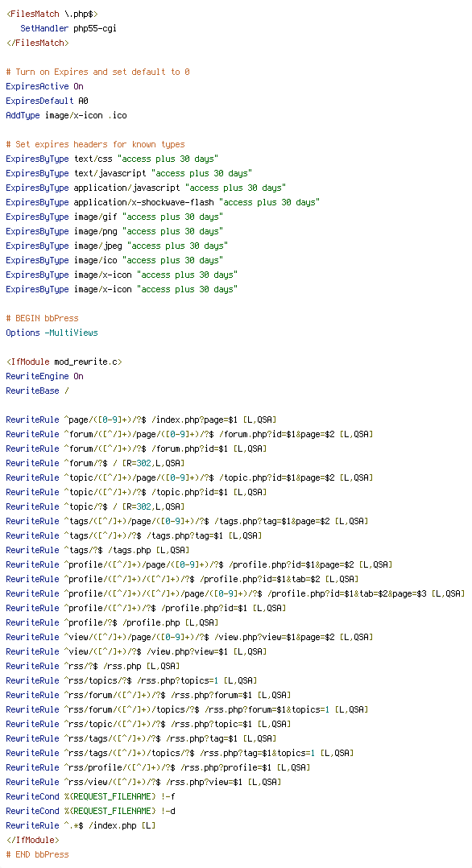Select the AddType image/x-icon line
The height and width of the screenshot is (868, 472).
66,115
